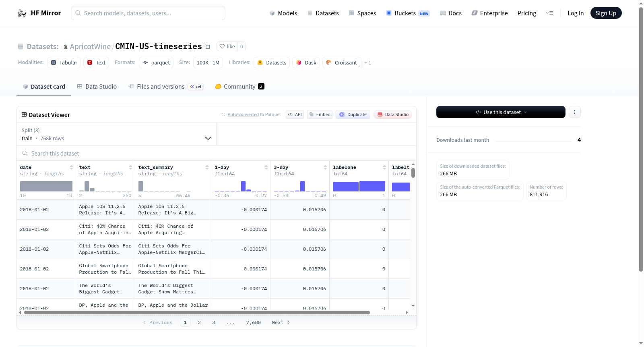Viewport: 644px width, 347px height.
Task: Click Next page in pagination
Action: point(281,322)
